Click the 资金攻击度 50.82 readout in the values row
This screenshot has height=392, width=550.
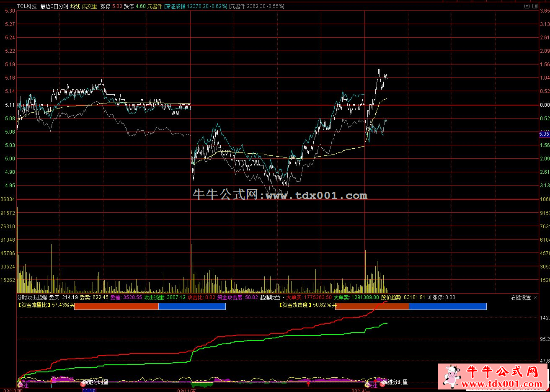[238, 297]
